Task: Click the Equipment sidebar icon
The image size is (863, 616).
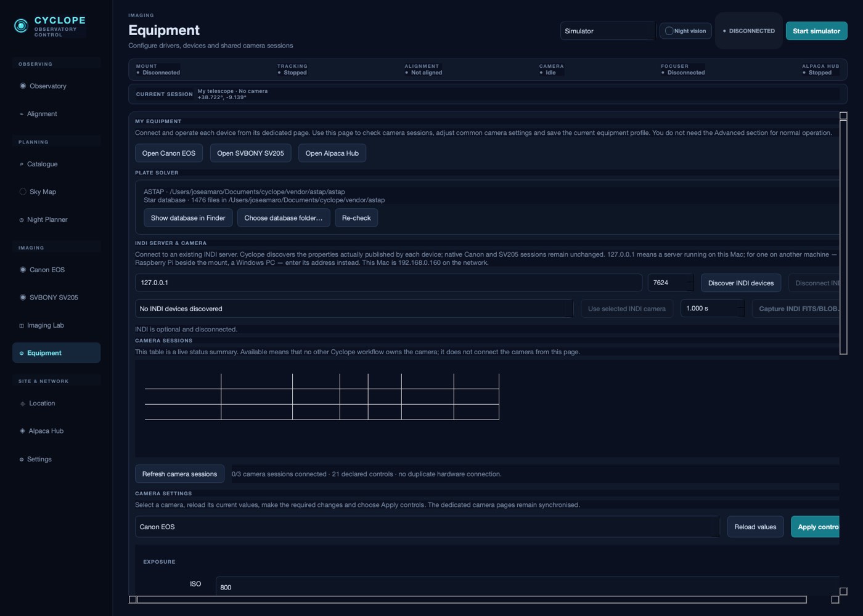Action: pos(22,354)
